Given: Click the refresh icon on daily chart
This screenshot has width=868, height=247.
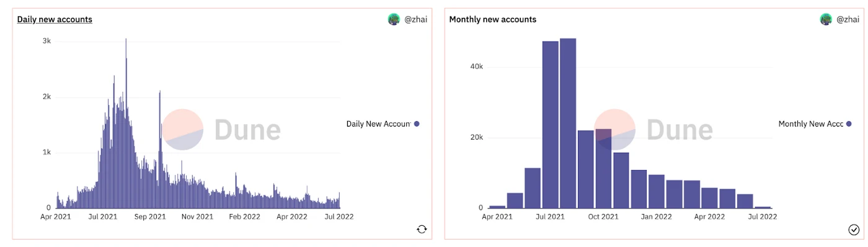Looking at the screenshot, I should pos(422,229).
